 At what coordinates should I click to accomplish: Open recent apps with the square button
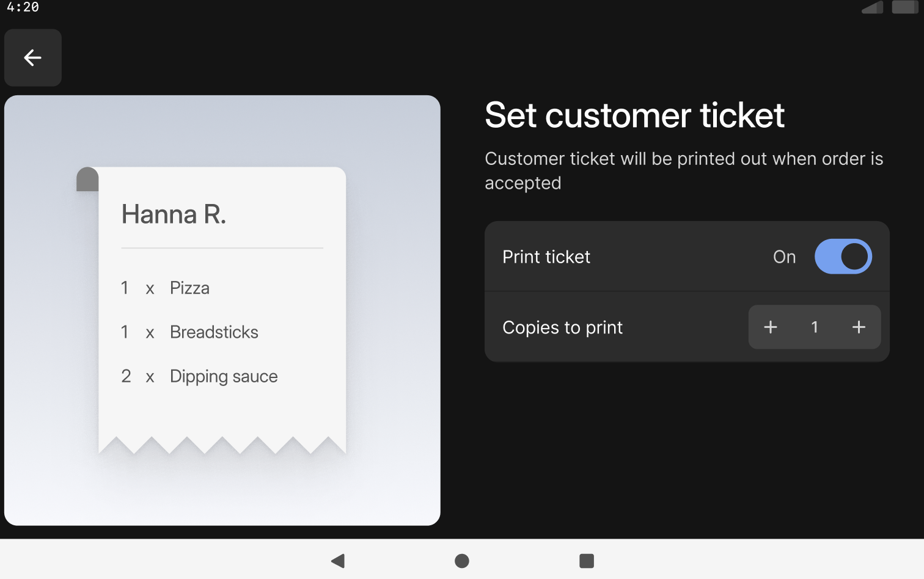(x=587, y=561)
